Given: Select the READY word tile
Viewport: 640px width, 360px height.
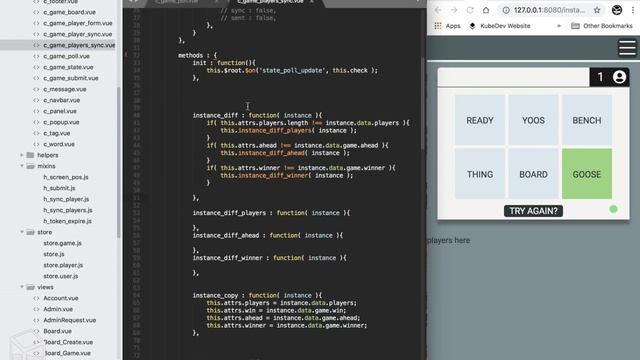Looking at the screenshot, I should 480,120.
